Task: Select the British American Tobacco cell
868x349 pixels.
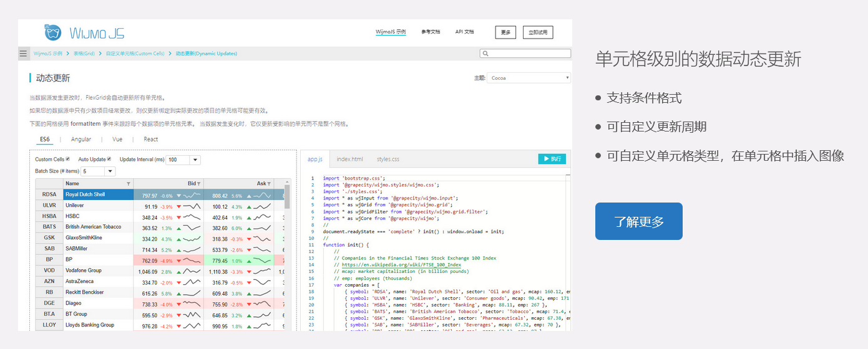Action: pos(99,227)
